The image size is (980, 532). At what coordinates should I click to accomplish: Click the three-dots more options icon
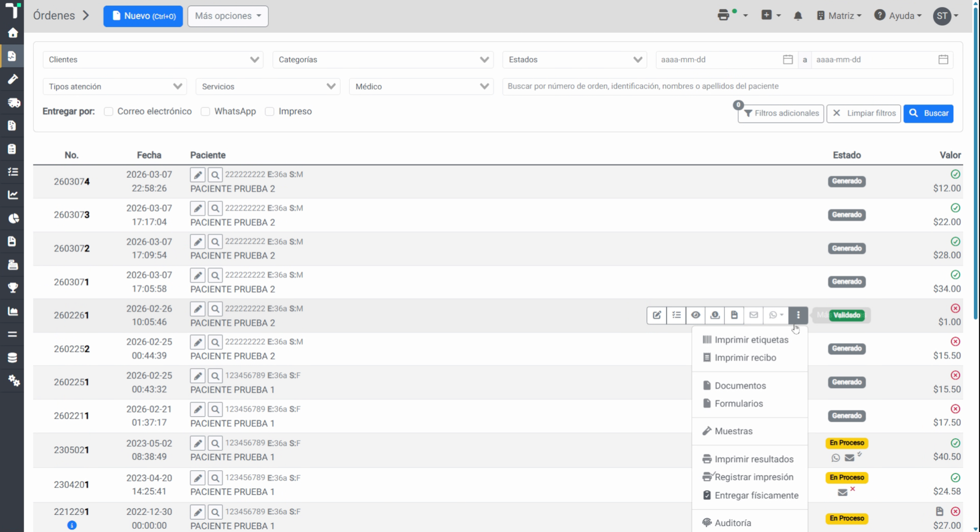pyautogui.click(x=798, y=315)
